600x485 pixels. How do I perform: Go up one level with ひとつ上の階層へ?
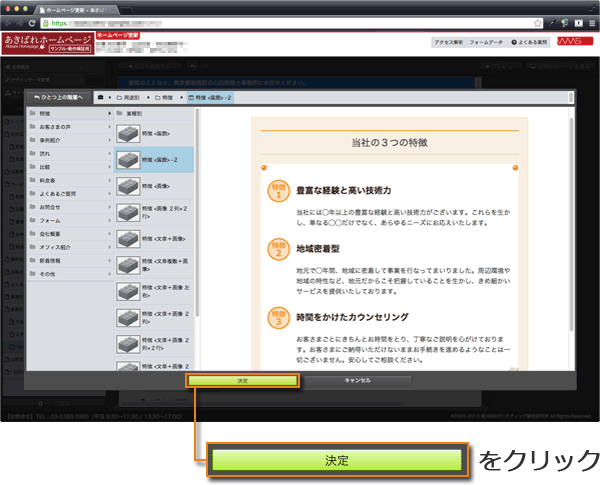coord(59,98)
